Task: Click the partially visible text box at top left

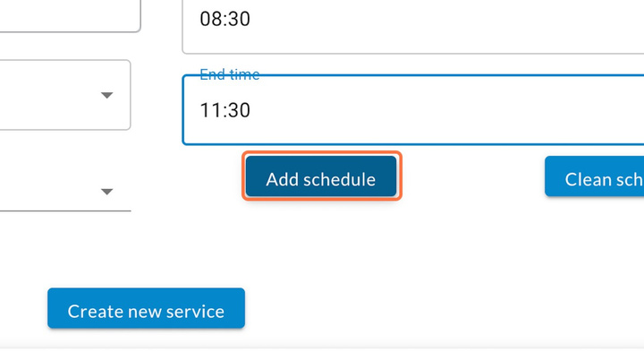Action: (x=70, y=14)
